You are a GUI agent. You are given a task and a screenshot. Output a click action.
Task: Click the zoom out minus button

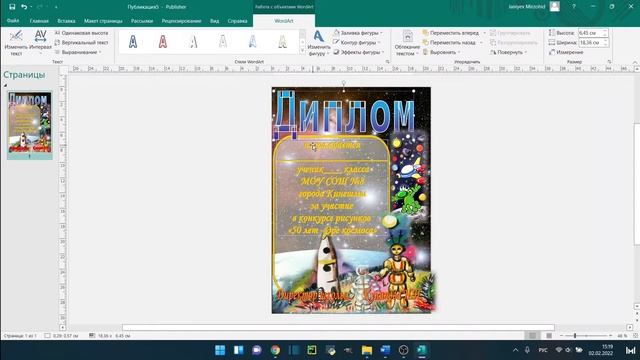tap(562, 336)
